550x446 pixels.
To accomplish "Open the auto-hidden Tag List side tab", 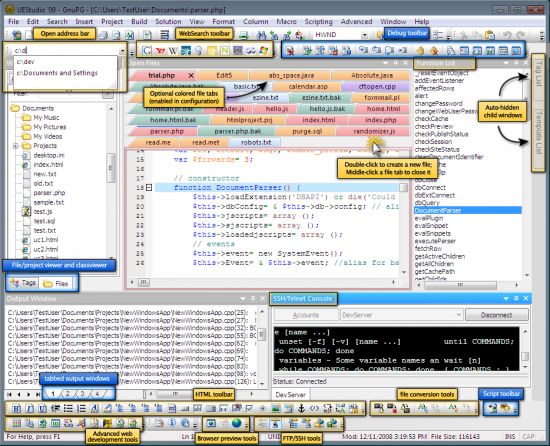I will (x=538, y=74).
